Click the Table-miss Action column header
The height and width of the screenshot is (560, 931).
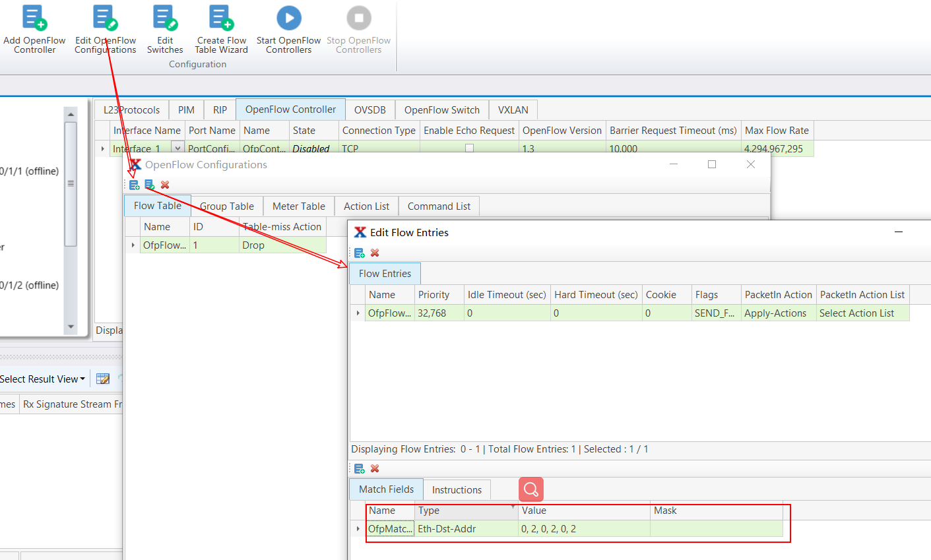[x=282, y=227]
